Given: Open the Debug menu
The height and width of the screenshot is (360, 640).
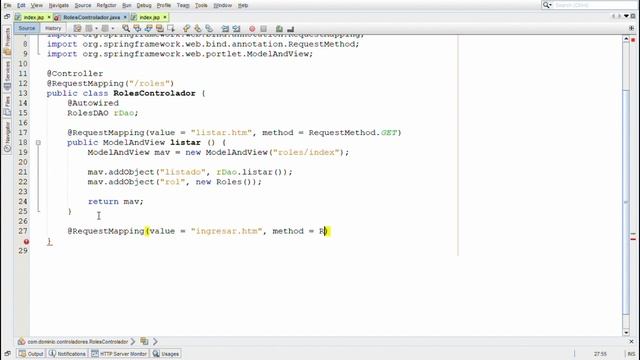Looking at the screenshot, I should [144, 5].
